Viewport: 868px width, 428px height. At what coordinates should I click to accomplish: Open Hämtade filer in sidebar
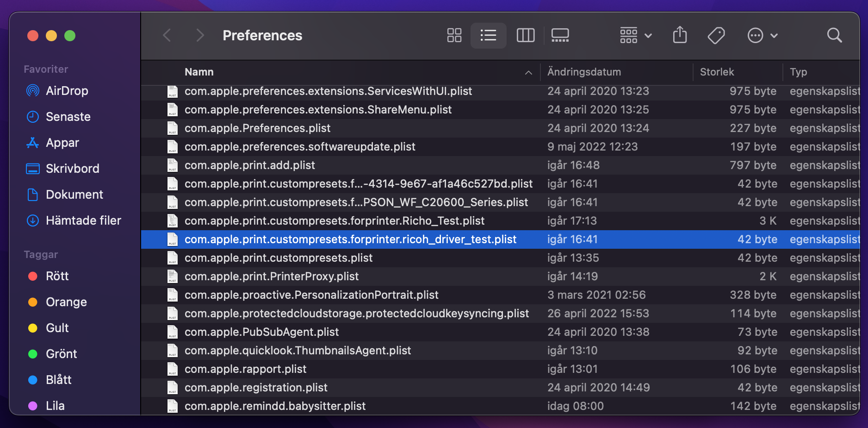[83, 220]
